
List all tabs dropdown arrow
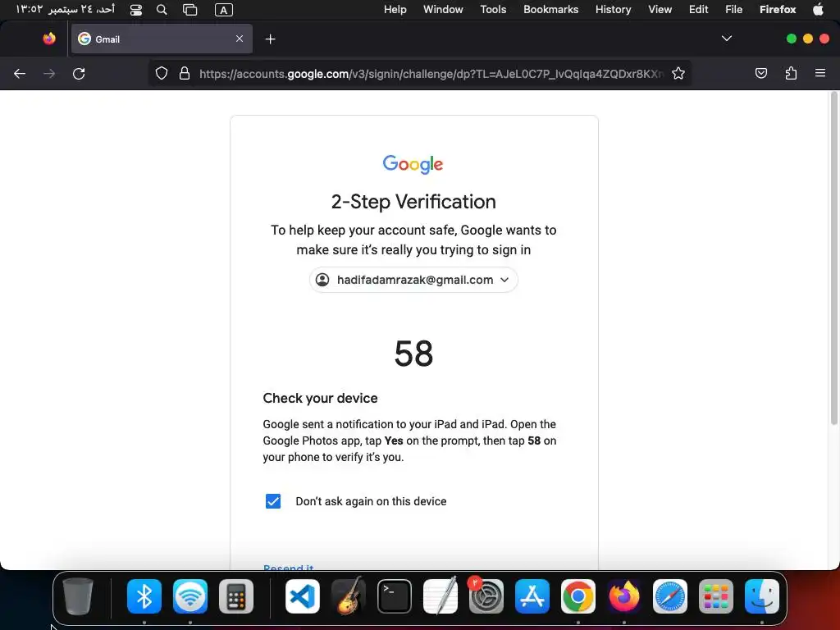click(x=727, y=39)
